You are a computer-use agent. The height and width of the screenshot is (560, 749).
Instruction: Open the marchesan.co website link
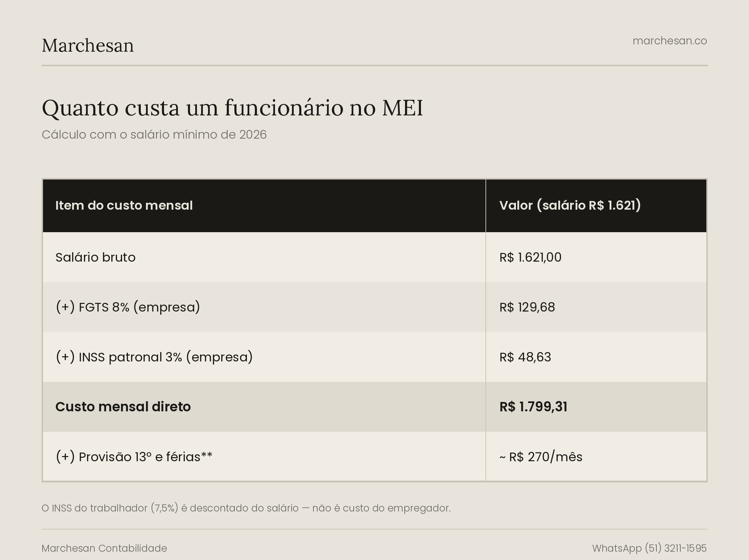[x=670, y=41]
